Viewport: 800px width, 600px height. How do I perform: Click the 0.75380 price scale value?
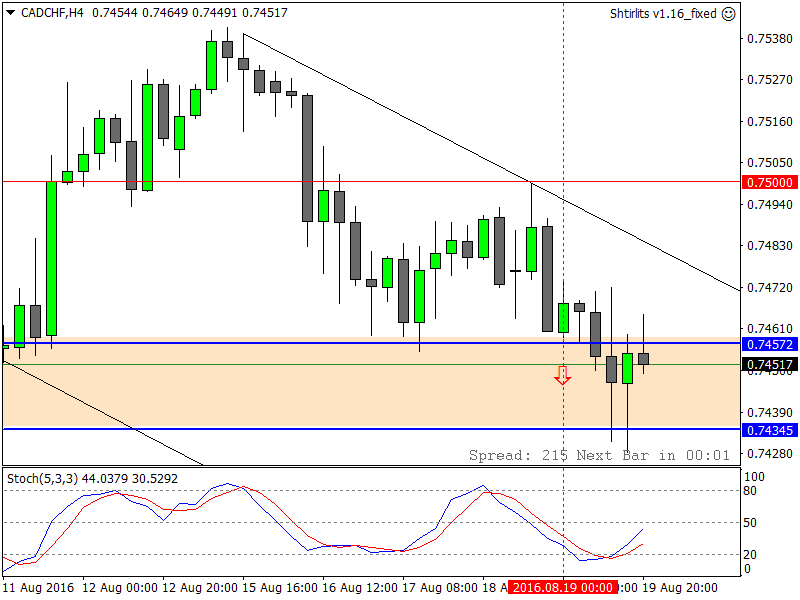click(769, 39)
